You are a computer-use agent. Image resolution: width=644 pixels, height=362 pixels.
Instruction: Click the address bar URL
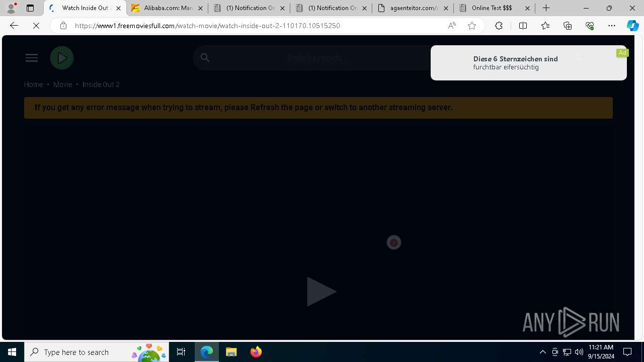click(207, 26)
